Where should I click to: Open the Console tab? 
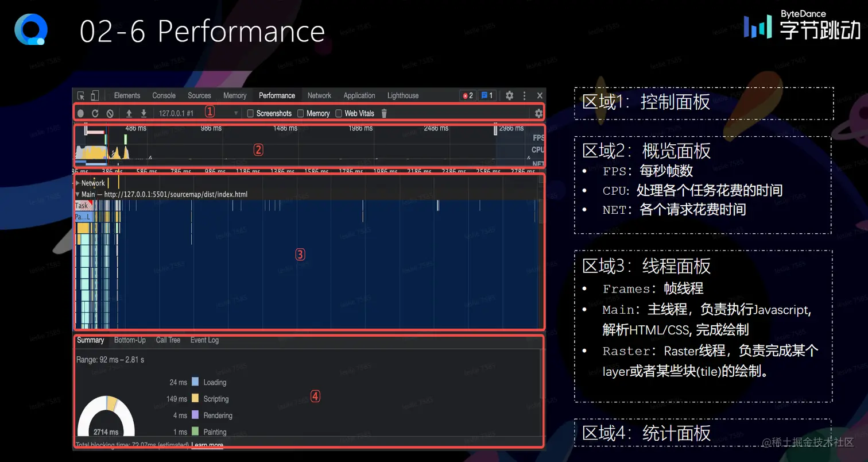click(164, 95)
